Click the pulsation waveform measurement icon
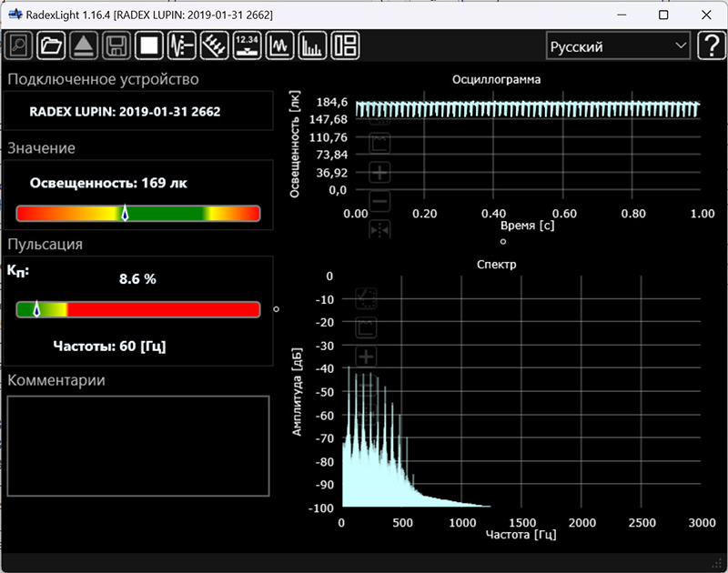 pyautogui.click(x=182, y=45)
